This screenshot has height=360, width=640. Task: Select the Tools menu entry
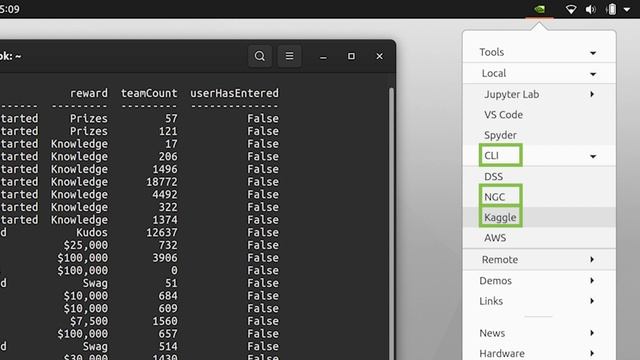point(539,52)
